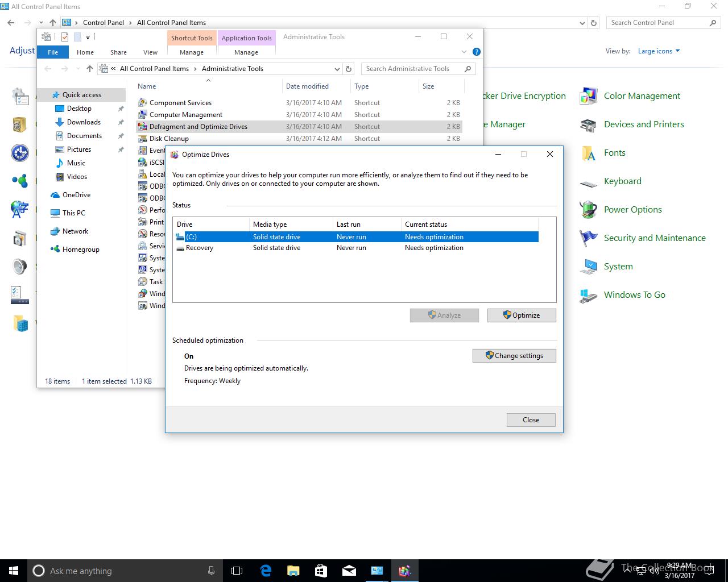Screen dimensions: 728x582
Task: Click the Optimize button
Action: (522, 315)
